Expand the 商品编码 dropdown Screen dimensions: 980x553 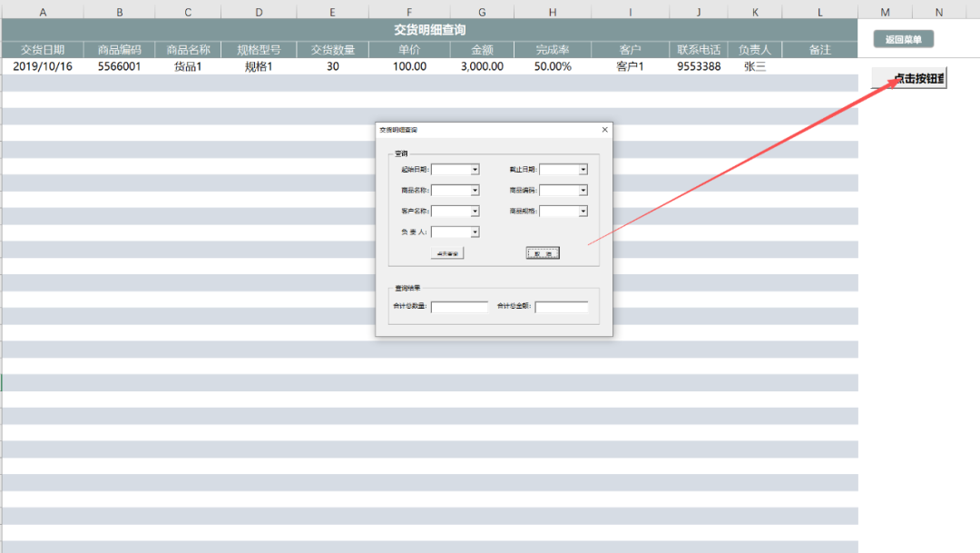pos(583,191)
